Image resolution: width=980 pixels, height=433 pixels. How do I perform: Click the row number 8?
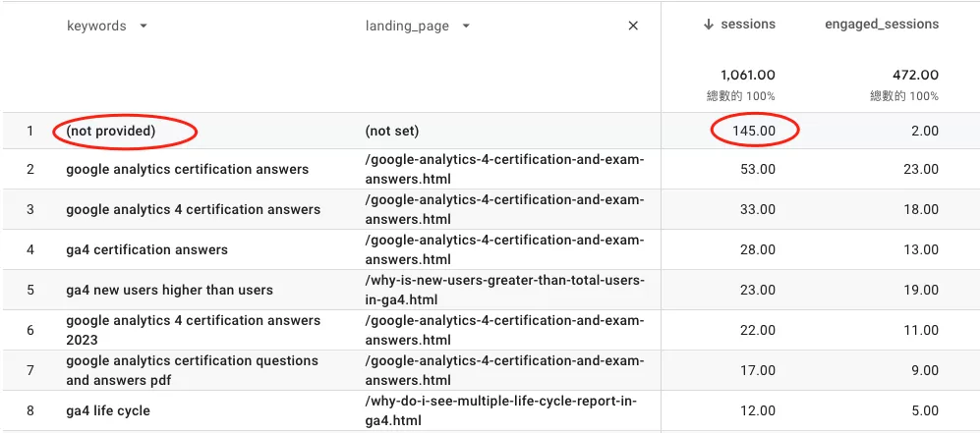(x=30, y=410)
